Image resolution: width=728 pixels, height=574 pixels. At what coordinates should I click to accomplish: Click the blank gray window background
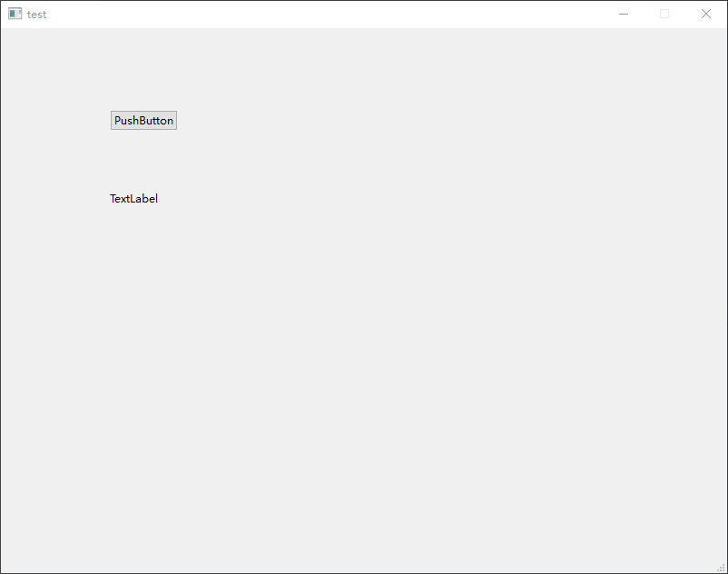[x=408, y=345]
